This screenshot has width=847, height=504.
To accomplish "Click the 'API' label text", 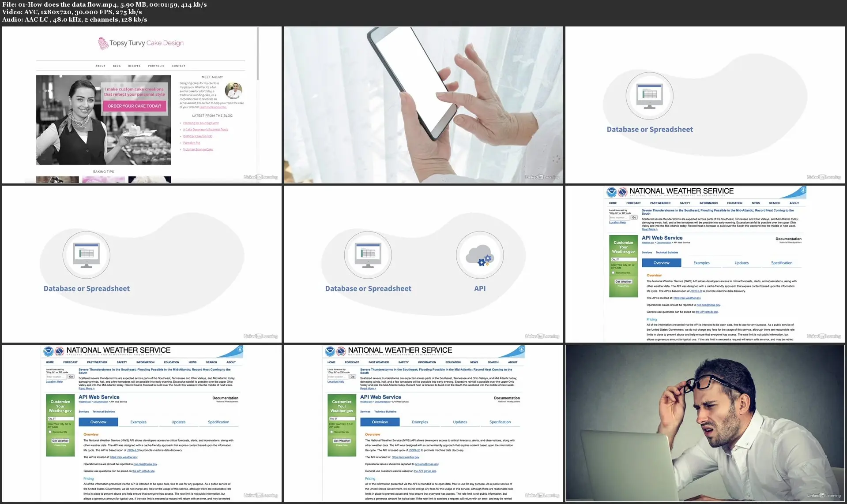I will point(480,288).
